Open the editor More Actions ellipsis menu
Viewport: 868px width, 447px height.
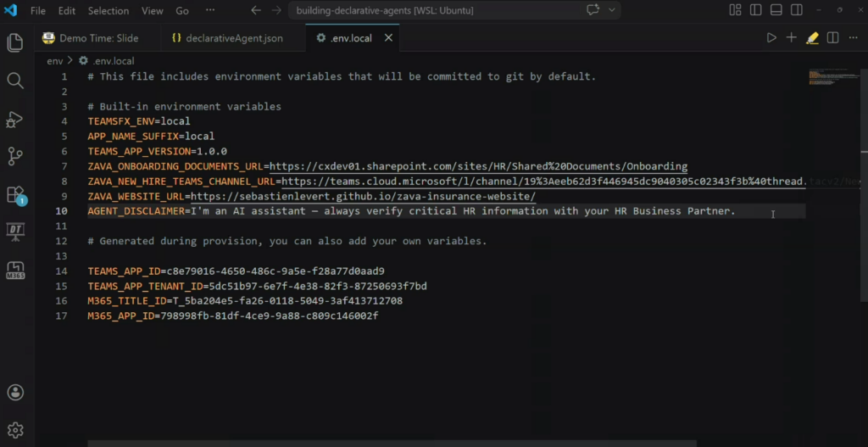pyautogui.click(x=853, y=38)
